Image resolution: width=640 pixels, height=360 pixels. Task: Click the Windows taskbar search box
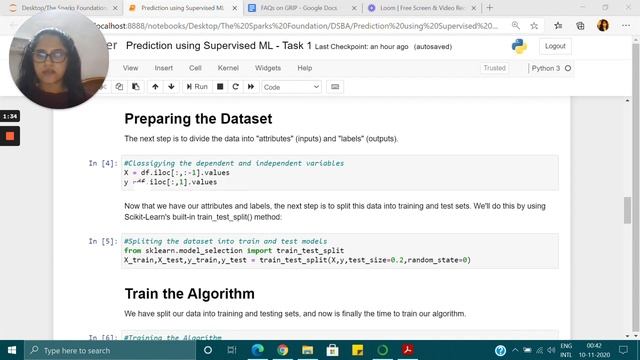(x=110, y=350)
